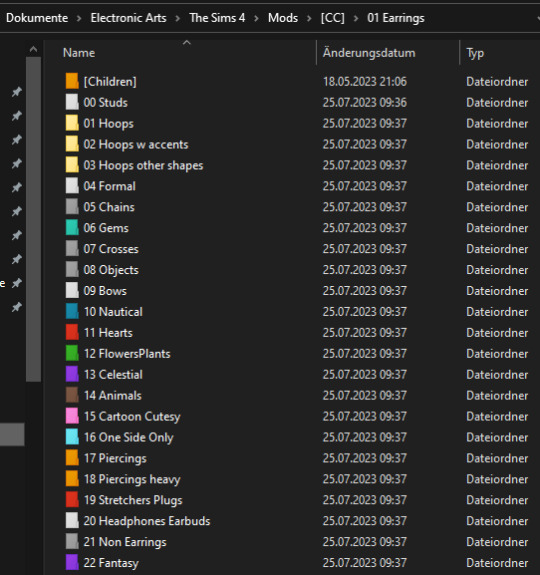
Task: Click Dateiordner type in the 14 Animals row
Action: (497, 395)
